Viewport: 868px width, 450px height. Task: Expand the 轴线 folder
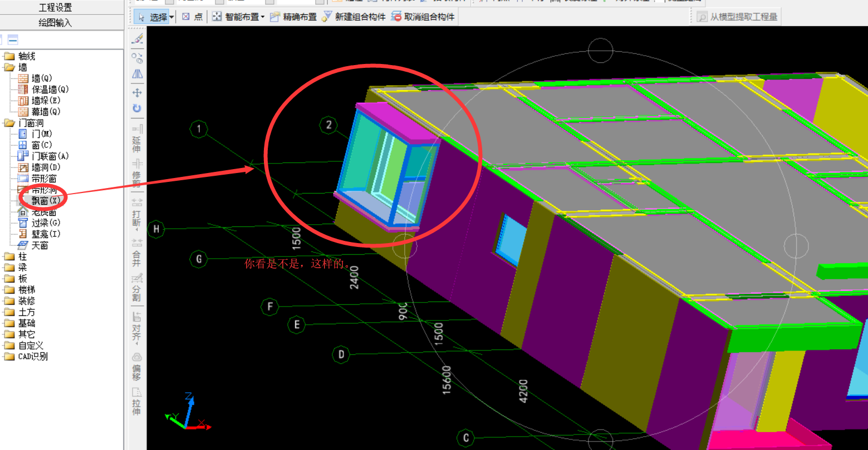[x=9, y=56]
